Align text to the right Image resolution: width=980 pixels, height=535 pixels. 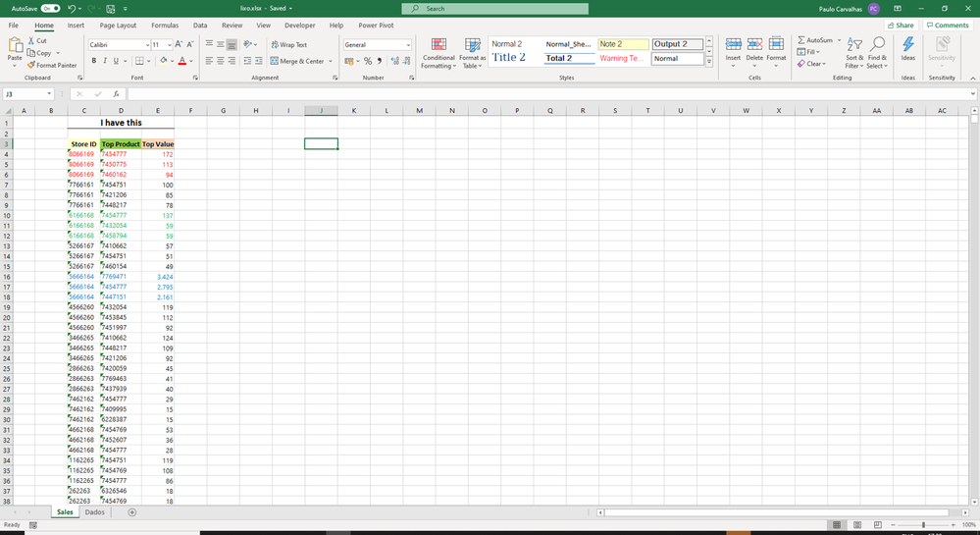tap(232, 61)
